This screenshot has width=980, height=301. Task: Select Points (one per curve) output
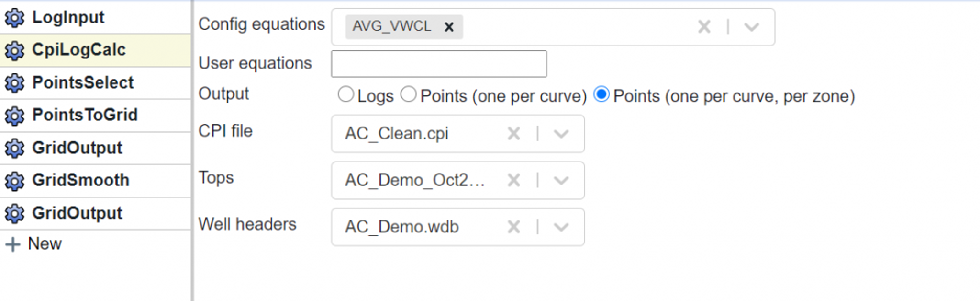point(408,94)
